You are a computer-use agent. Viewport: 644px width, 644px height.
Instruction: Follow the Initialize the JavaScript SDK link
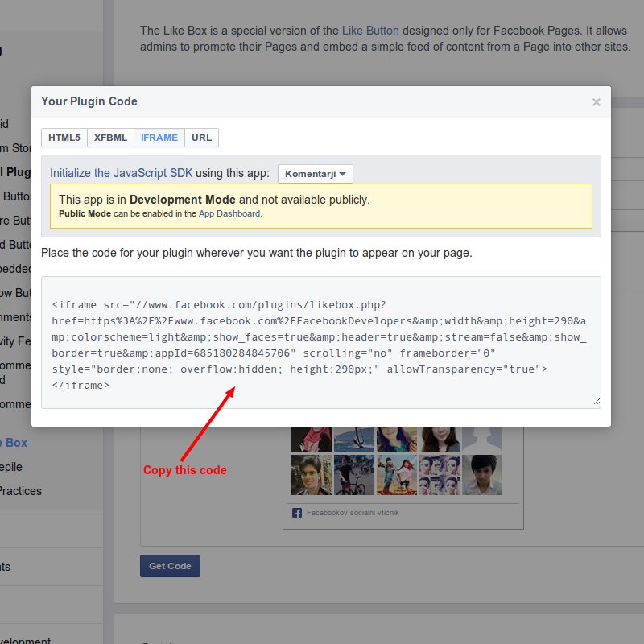[x=122, y=173]
